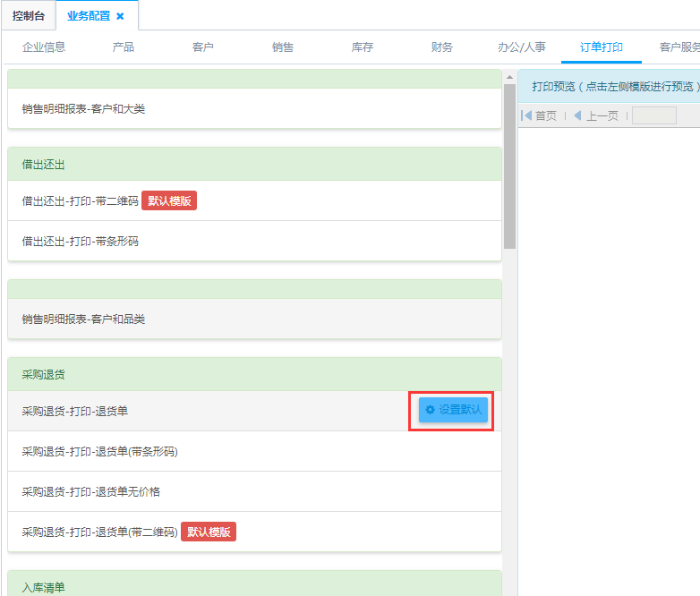Close the 业务配置 tab

[121, 16]
